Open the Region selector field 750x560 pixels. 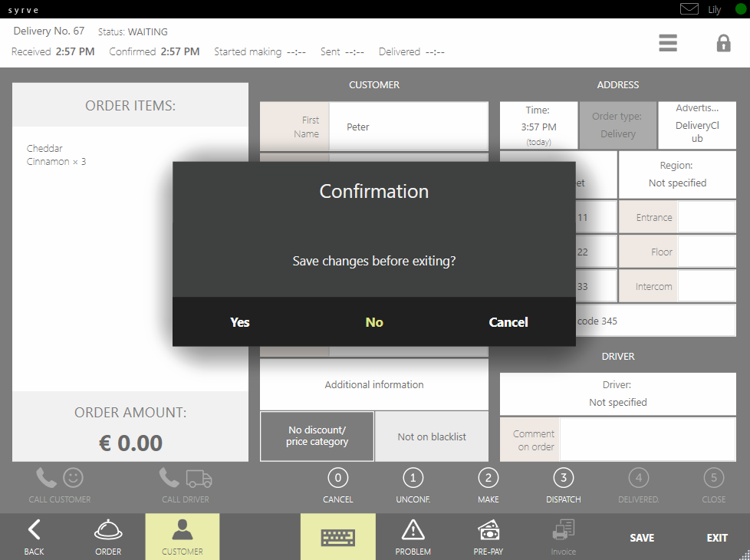tap(677, 175)
